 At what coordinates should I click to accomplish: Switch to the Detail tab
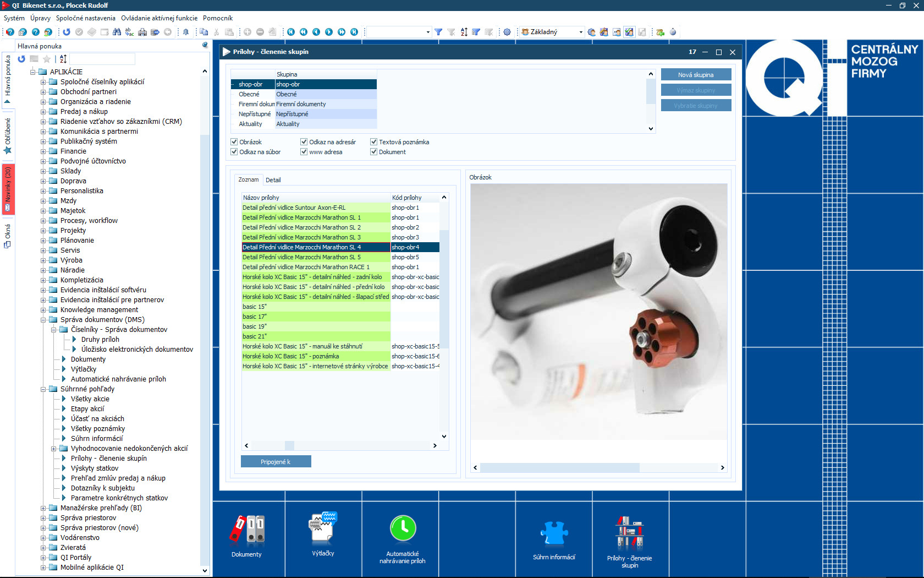point(273,180)
